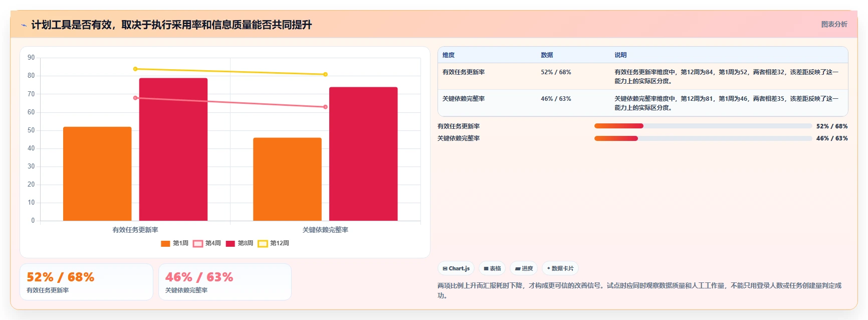The height and width of the screenshot is (320, 868).
Task: Click the 图表分析 label in header
Action: (834, 24)
